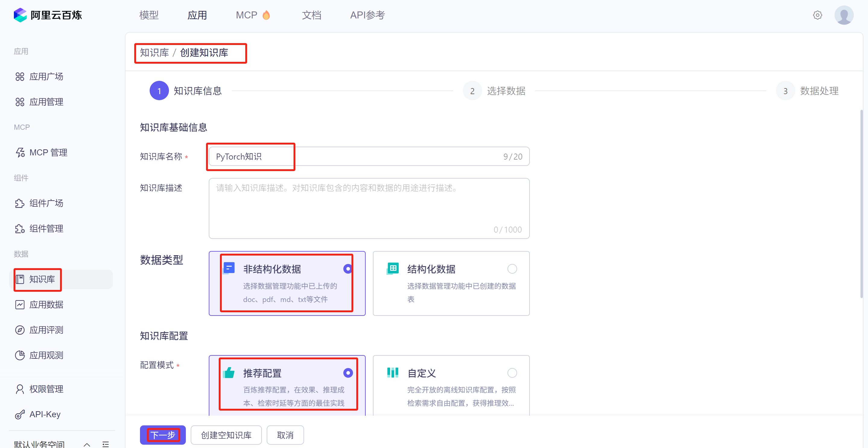Open the API参考 top navigation tab
This screenshot has height=448, width=868.
point(367,15)
